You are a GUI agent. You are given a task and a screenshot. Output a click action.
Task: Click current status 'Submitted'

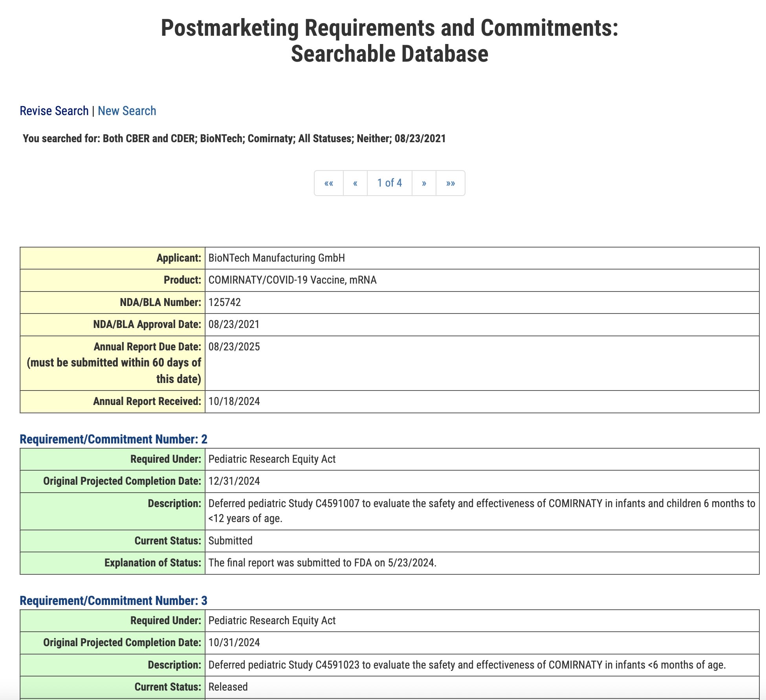tap(230, 541)
